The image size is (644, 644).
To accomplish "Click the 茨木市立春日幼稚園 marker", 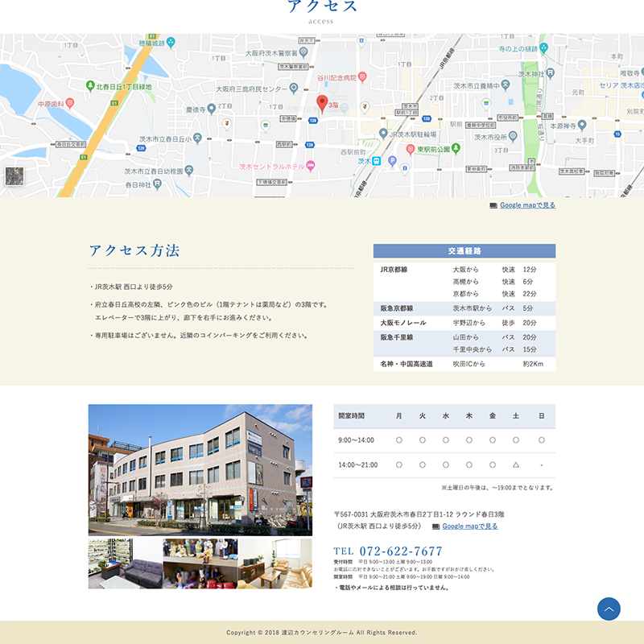I will click(188, 171).
